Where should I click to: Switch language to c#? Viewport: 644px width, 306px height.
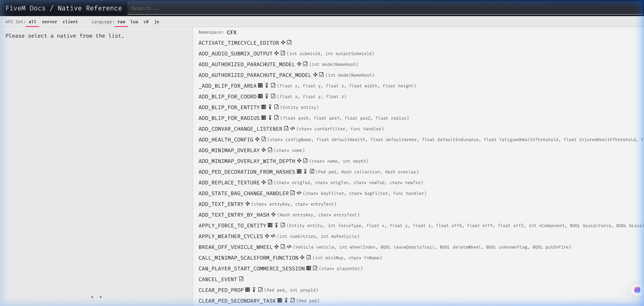point(146,22)
